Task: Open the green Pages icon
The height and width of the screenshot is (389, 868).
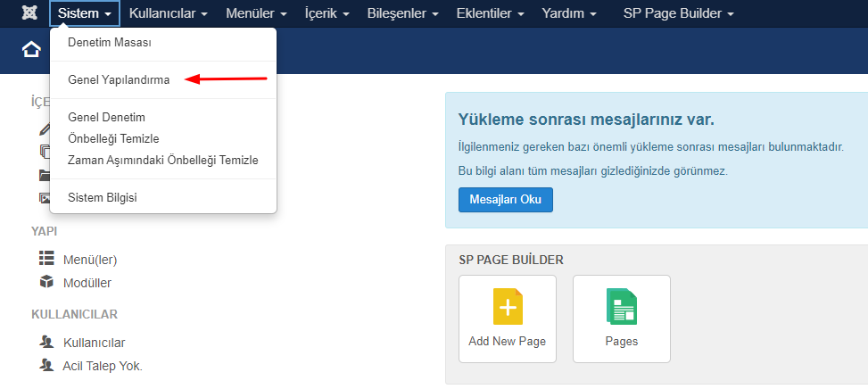Action: tap(621, 306)
